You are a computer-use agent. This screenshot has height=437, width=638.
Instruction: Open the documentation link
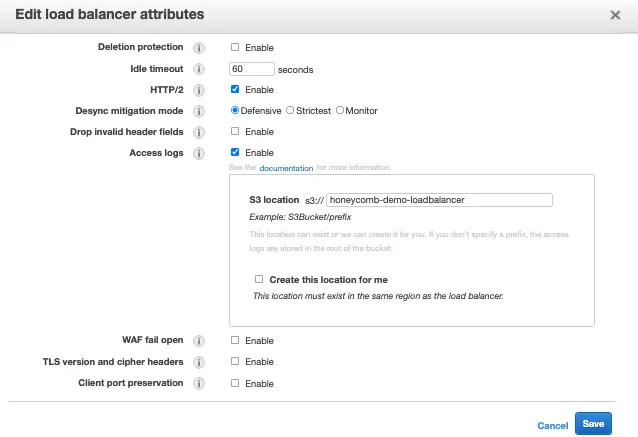coord(286,168)
